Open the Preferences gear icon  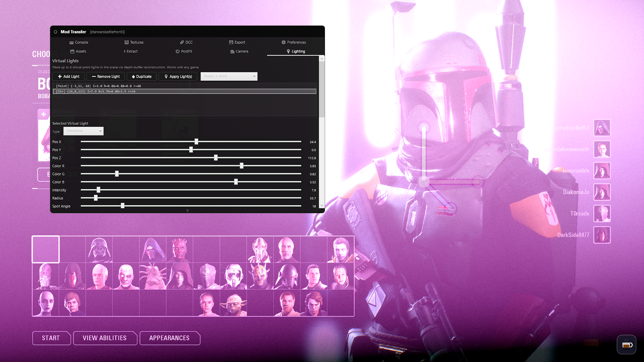click(x=283, y=42)
